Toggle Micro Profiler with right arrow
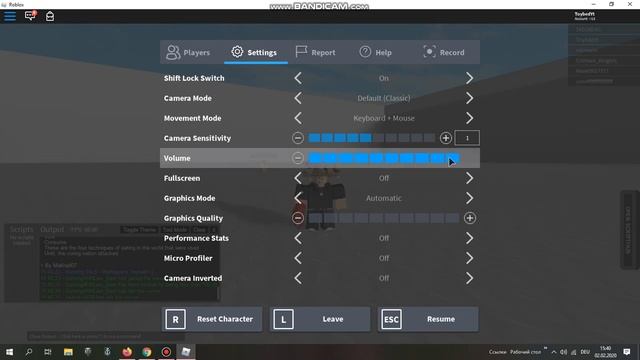This screenshot has width=640, height=360. point(469,258)
